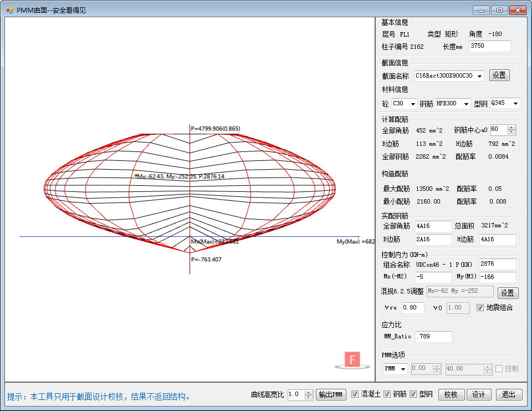Click the 输出PMM button
532x411 pixels.
point(331,394)
